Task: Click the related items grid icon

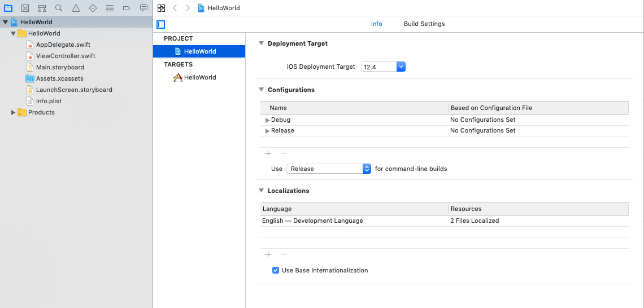Action: tap(162, 8)
